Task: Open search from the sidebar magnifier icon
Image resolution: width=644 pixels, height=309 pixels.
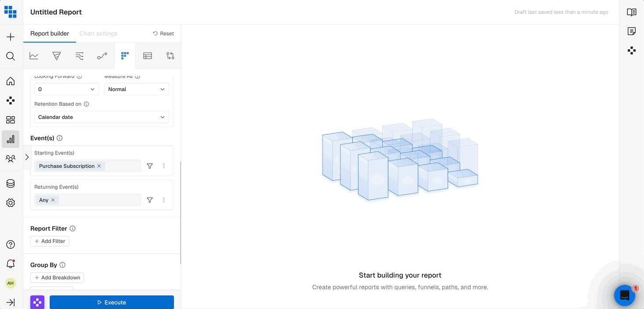Action: pos(11,56)
